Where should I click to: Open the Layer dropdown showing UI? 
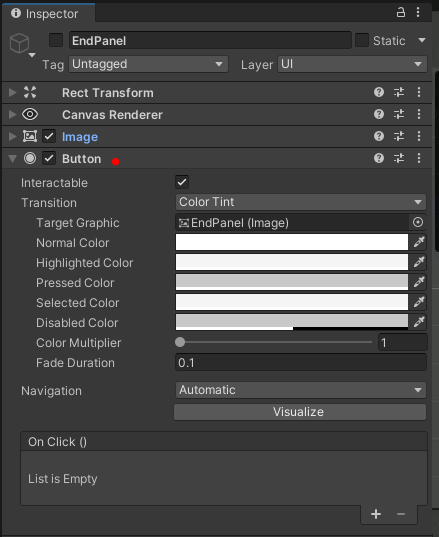352,64
